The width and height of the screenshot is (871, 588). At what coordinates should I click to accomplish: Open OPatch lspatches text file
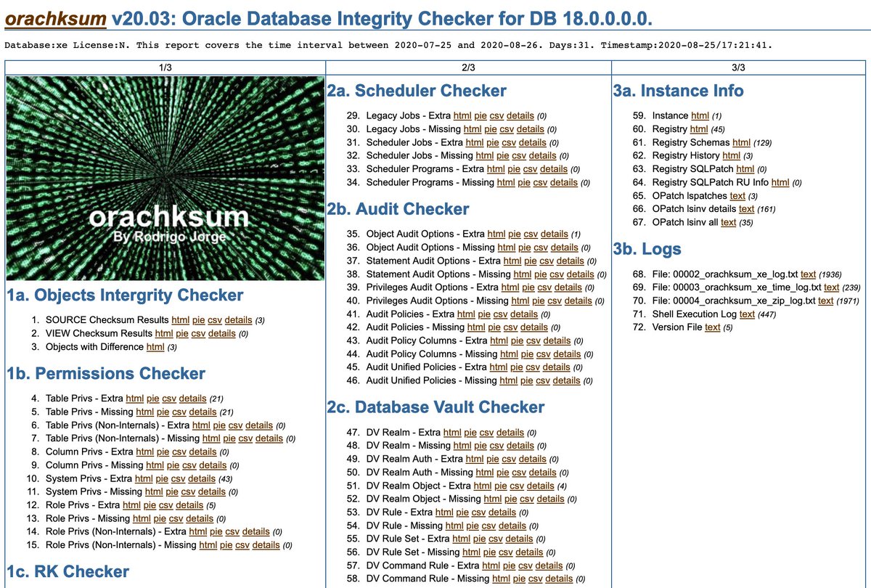pos(737,195)
